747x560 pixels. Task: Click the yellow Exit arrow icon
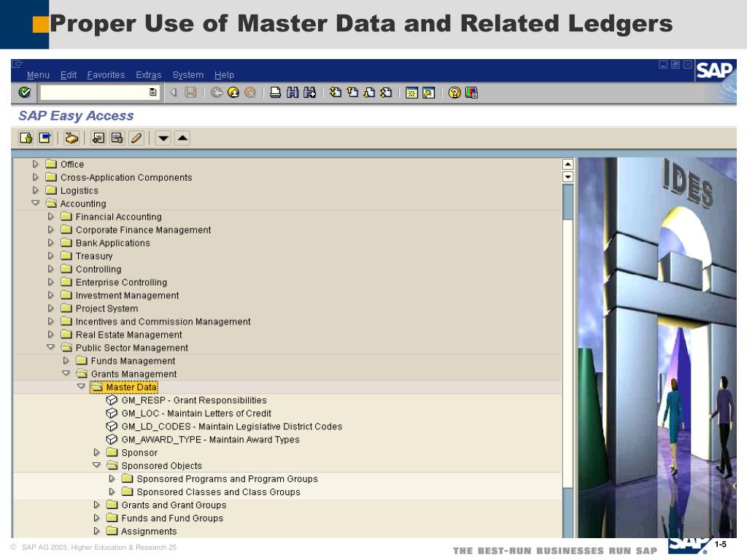(233, 93)
